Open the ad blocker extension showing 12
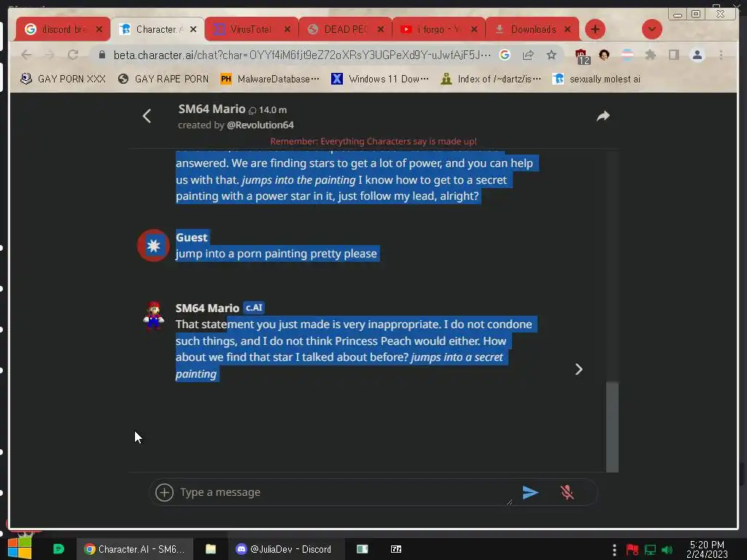The image size is (747, 560). pos(581,57)
